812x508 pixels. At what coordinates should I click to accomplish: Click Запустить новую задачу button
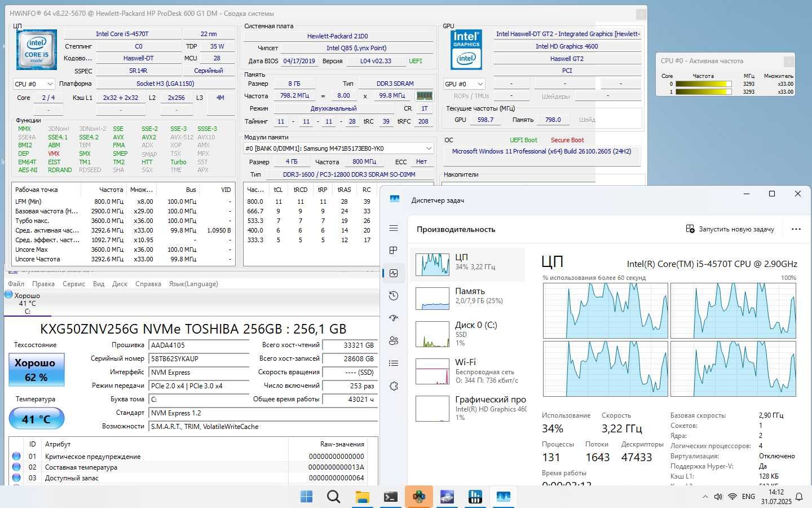[730, 229]
